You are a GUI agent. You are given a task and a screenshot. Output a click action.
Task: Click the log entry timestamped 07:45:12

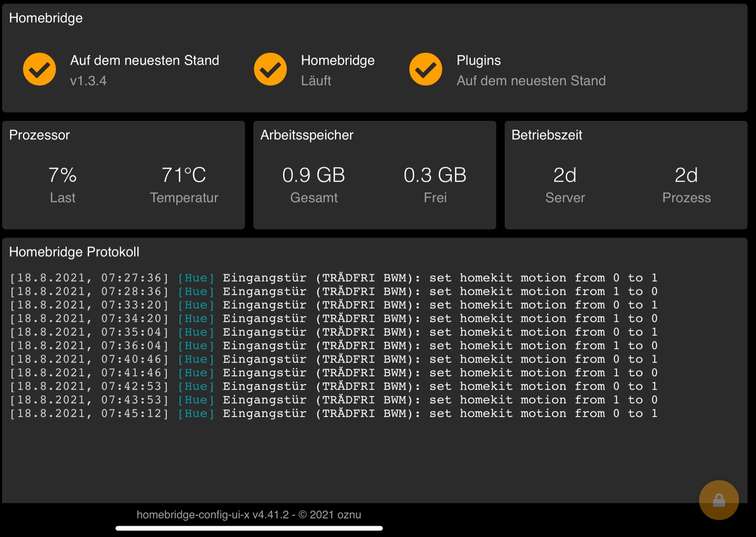(333, 413)
